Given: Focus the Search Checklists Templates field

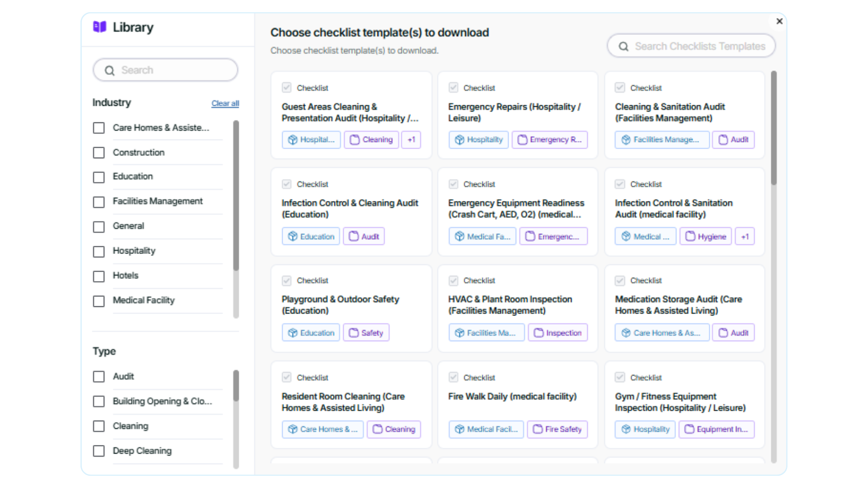Looking at the screenshot, I should point(691,46).
